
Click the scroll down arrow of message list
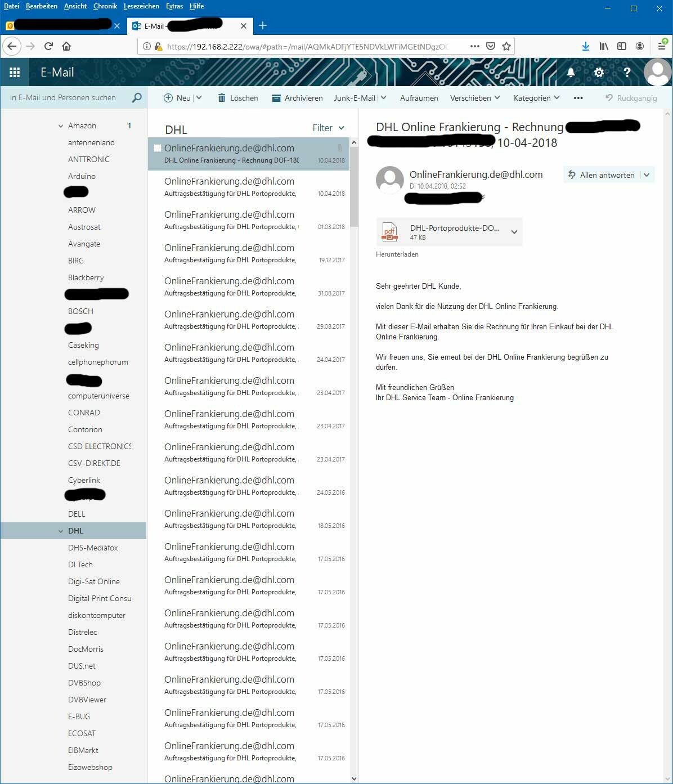(x=354, y=779)
